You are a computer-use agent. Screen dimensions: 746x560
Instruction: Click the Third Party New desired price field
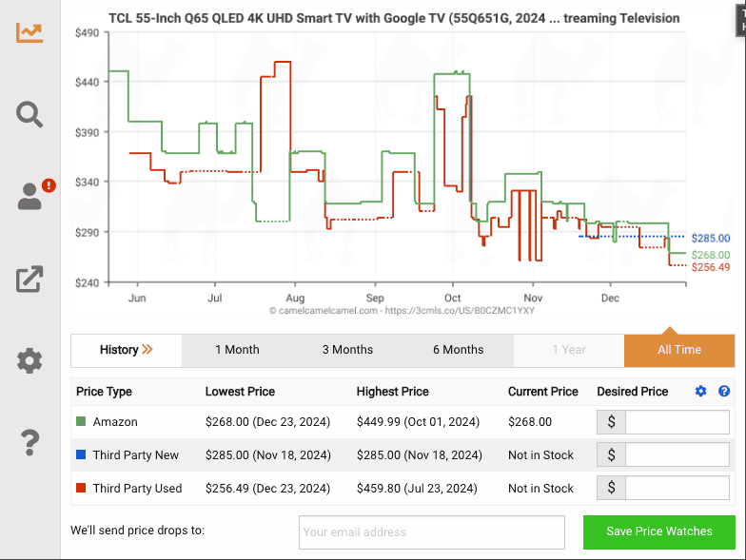[677, 455]
